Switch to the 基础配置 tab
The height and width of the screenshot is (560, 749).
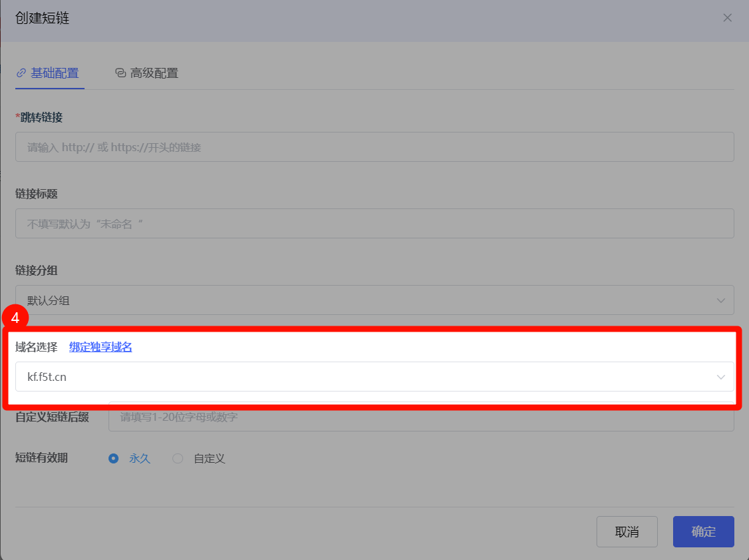[x=54, y=73]
